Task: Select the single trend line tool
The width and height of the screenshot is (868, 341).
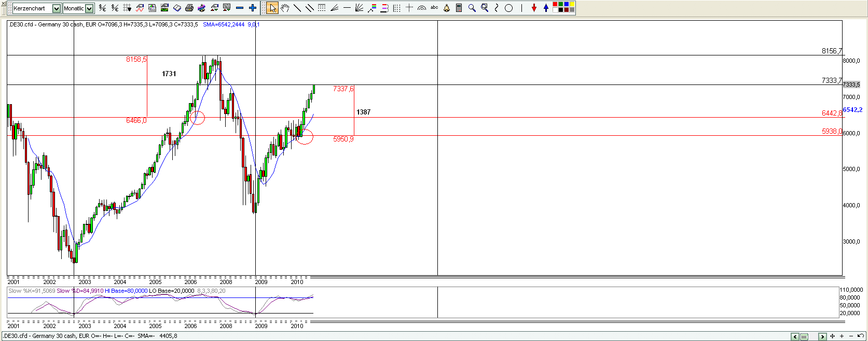Action: 297,8
